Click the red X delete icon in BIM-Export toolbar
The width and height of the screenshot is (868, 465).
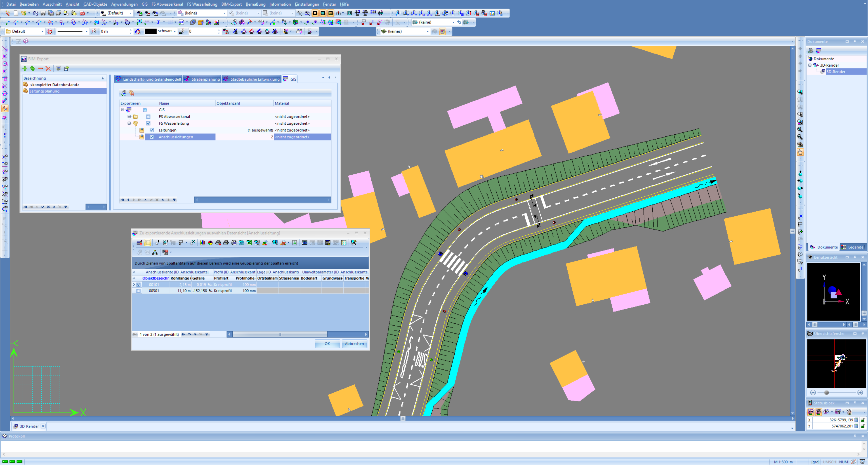(x=48, y=68)
